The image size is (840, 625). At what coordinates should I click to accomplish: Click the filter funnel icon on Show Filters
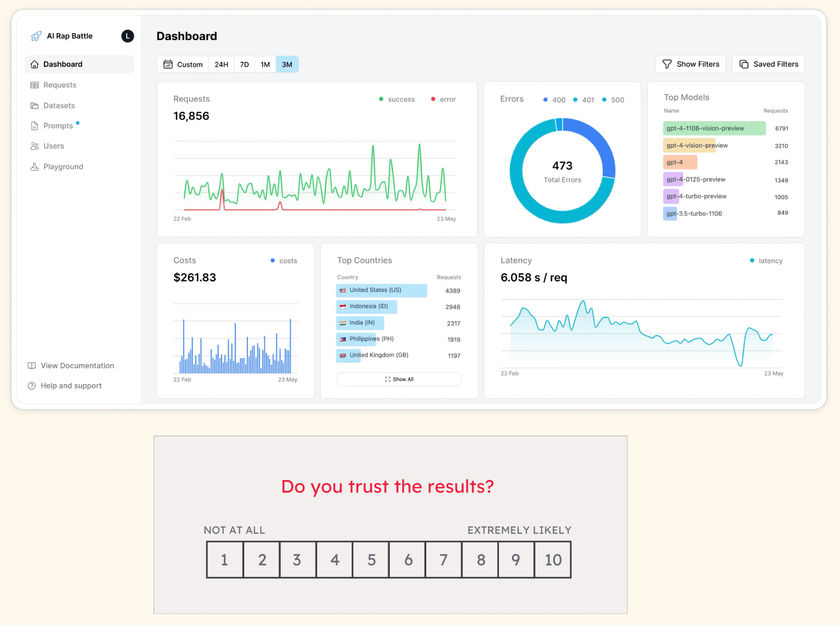click(667, 64)
